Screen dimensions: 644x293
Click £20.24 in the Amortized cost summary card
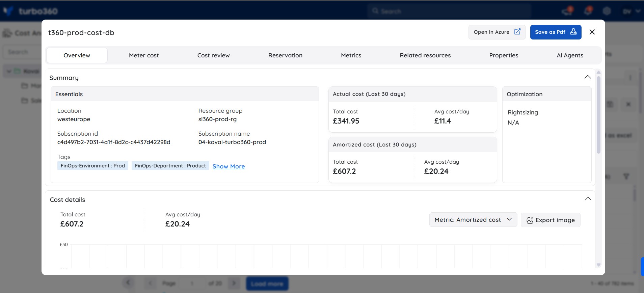[x=436, y=171]
